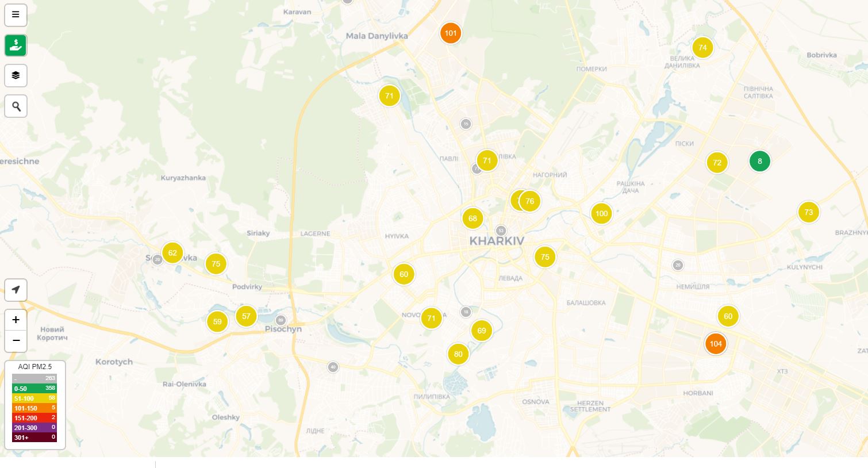This screenshot has height=468, width=868.
Task: Select the orange 101 AQI marker
Action: tap(451, 33)
